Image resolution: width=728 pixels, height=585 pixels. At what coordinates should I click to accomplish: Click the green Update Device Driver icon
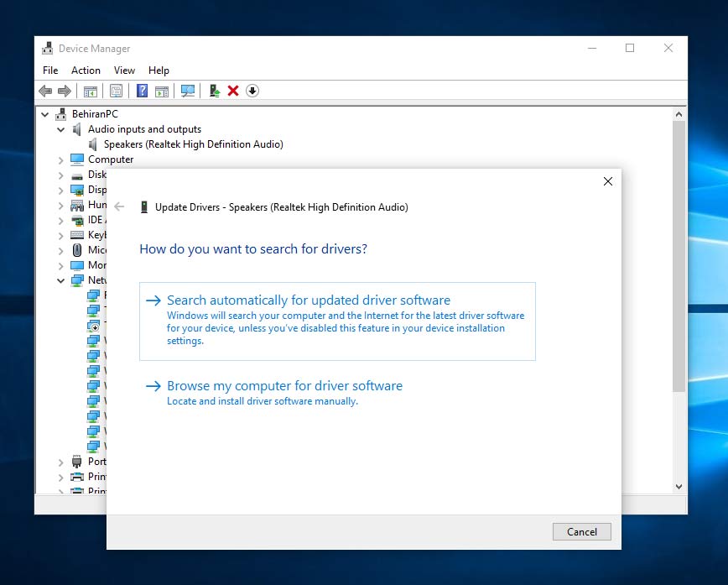tap(215, 91)
